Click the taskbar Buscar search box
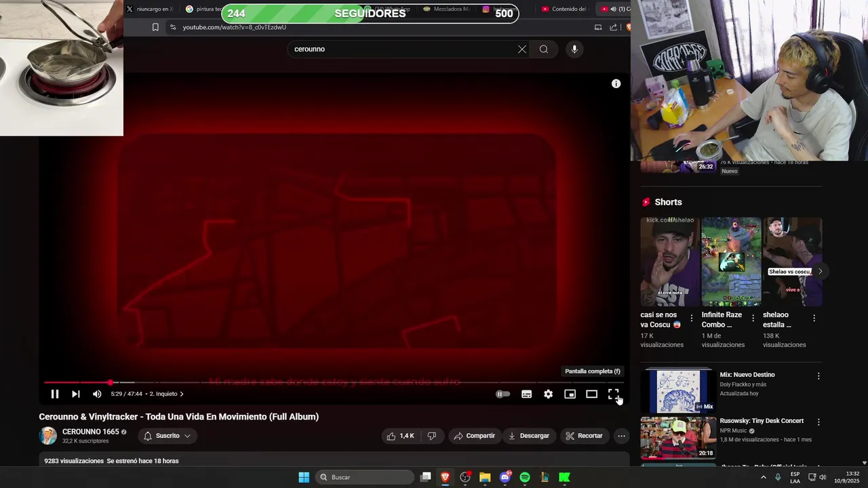Viewport: 868px width, 488px height. pyautogui.click(x=365, y=477)
